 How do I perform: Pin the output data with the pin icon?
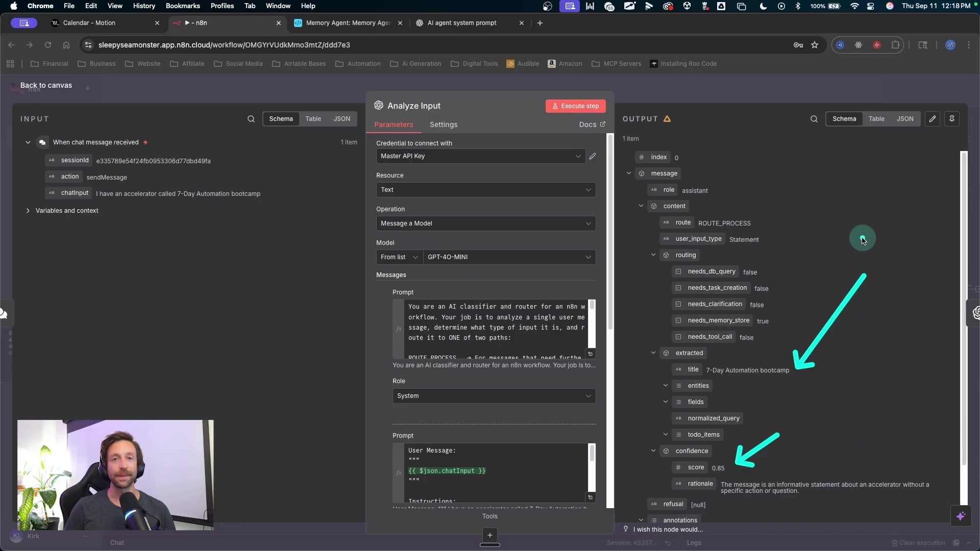click(952, 119)
